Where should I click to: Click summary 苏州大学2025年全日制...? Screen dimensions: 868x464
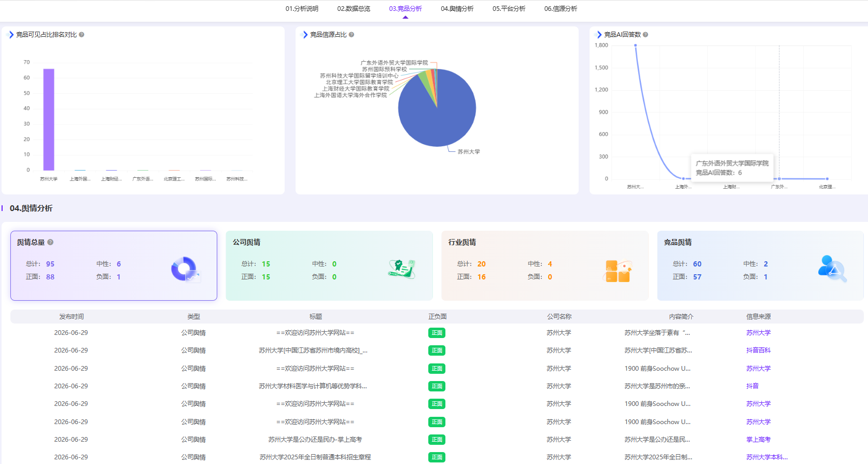(658, 457)
